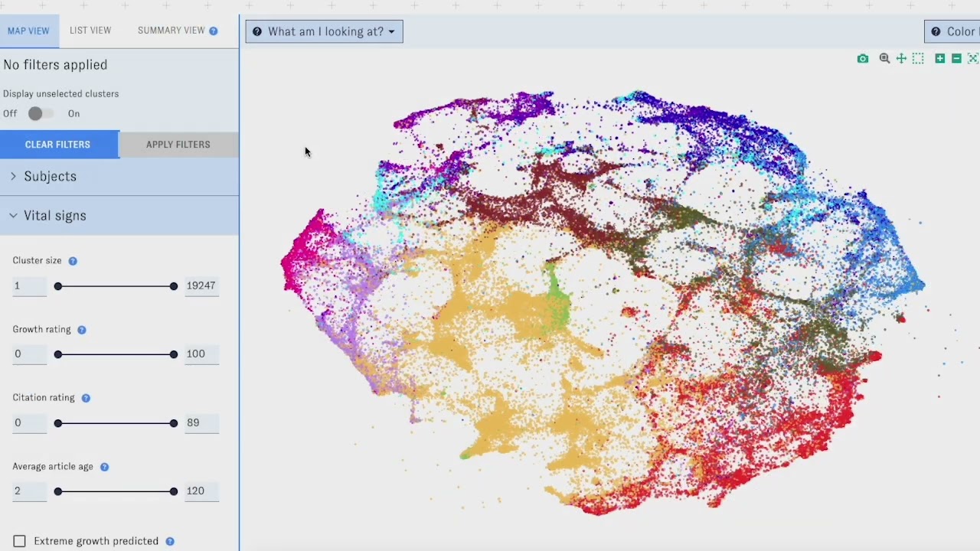Edit Growth rating maximum value 100
Viewport: 980px width, 551px height.
click(x=201, y=354)
